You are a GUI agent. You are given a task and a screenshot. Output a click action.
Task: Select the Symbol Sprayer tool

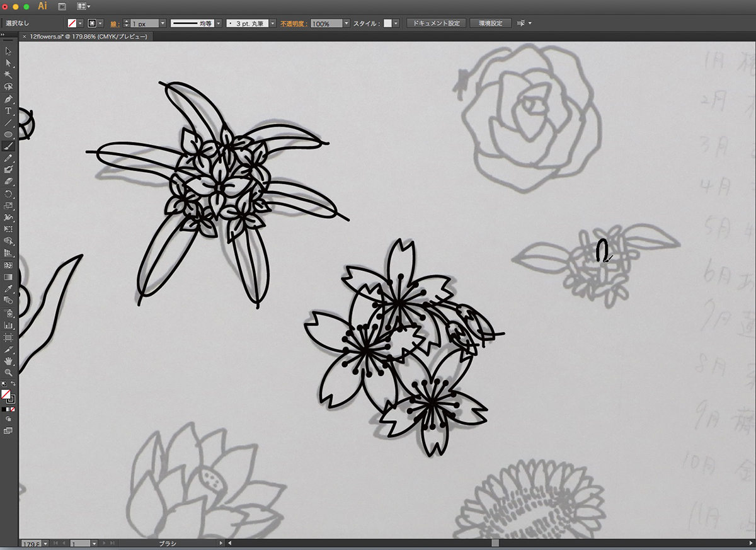coord(8,313)
